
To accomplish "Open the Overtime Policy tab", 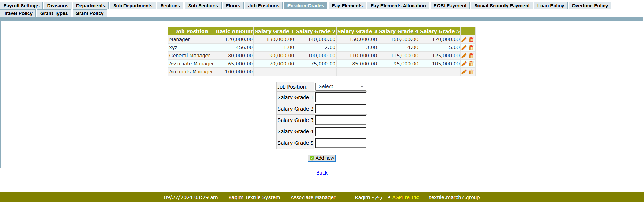I will pos(590,6).
